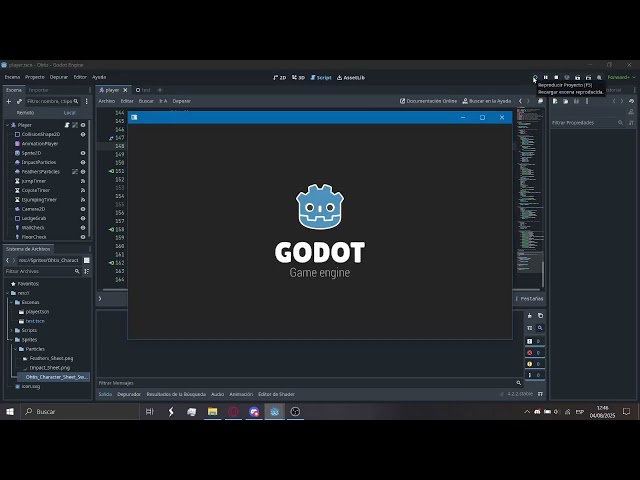Select the AnimationPlayer node
640x480 pixels.
click(40, 144)
